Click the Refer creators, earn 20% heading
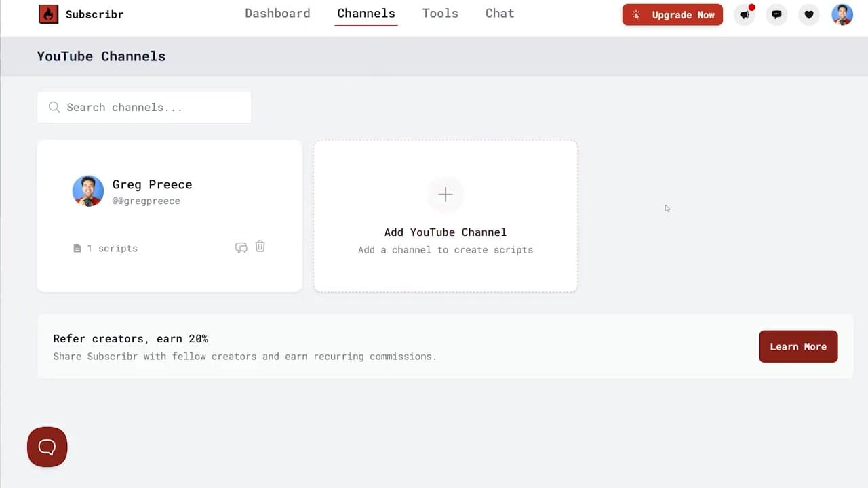This screenshot has height=488, width=868. pyautogui.click(x=131, y=339)
